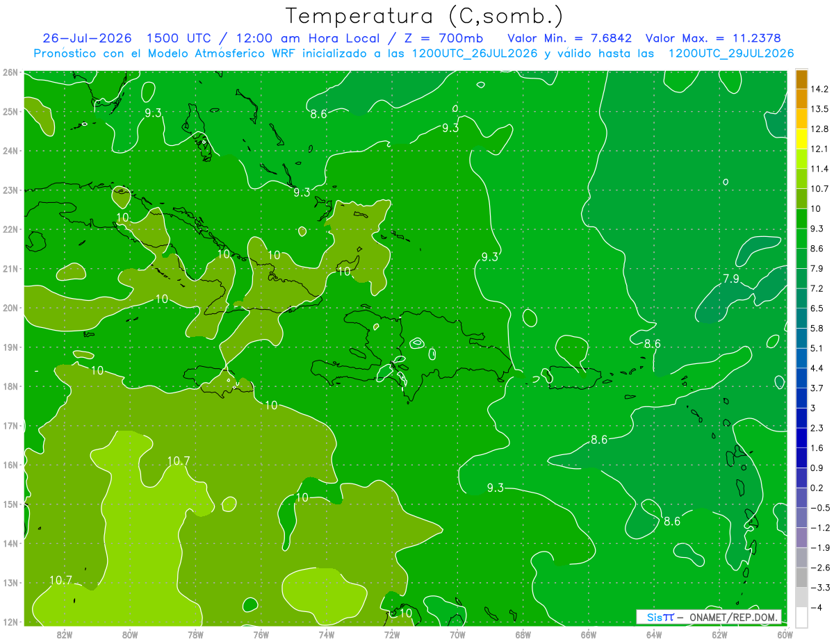The image size is (834, 644).
Task: Click the '7.9' contour label on the map
Action: [730, 279]
